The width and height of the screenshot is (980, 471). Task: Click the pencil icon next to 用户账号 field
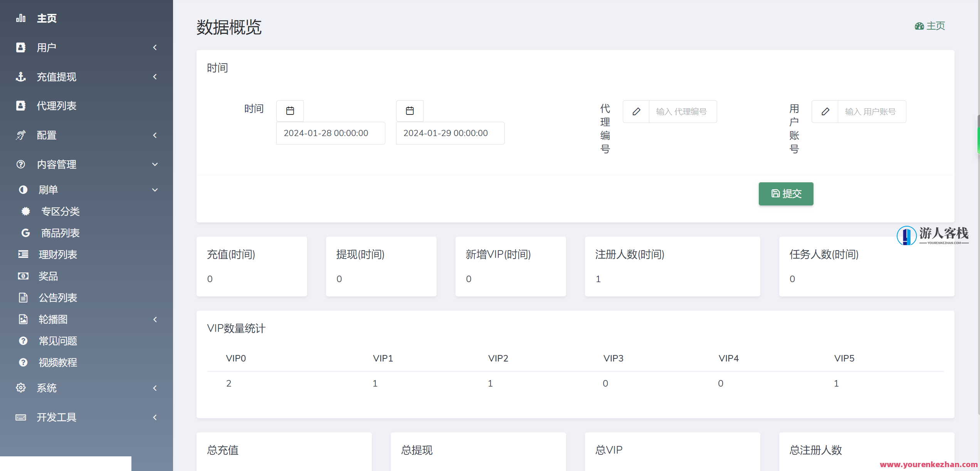825,111
